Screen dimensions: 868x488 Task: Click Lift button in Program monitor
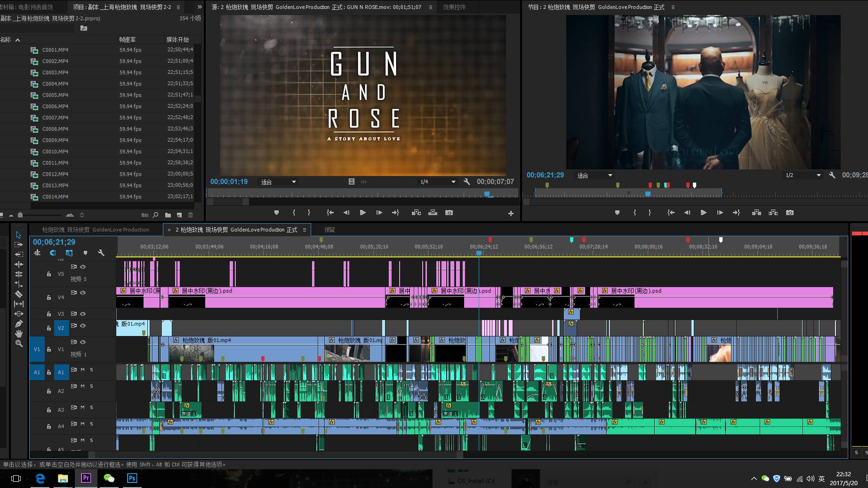tap(756, 213)
